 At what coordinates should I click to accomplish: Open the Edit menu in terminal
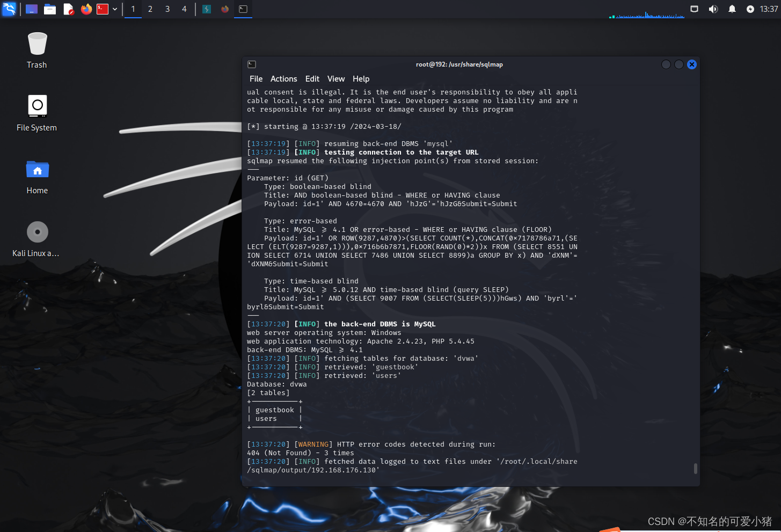click(312, 79)
